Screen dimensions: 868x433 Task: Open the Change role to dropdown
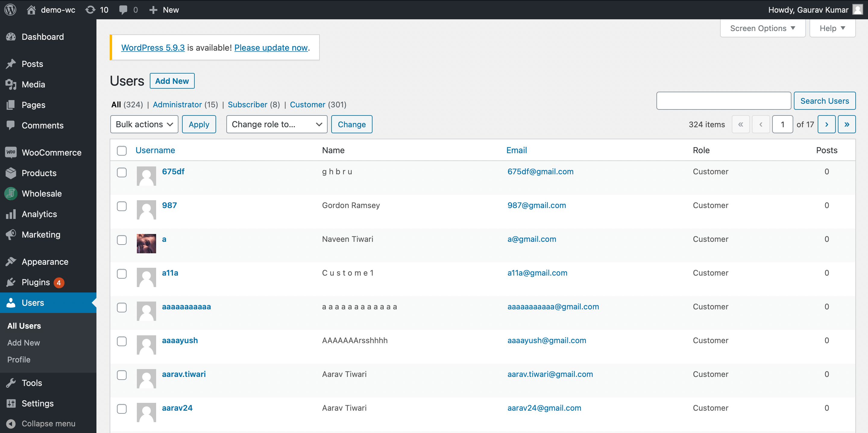pos(276,124)
